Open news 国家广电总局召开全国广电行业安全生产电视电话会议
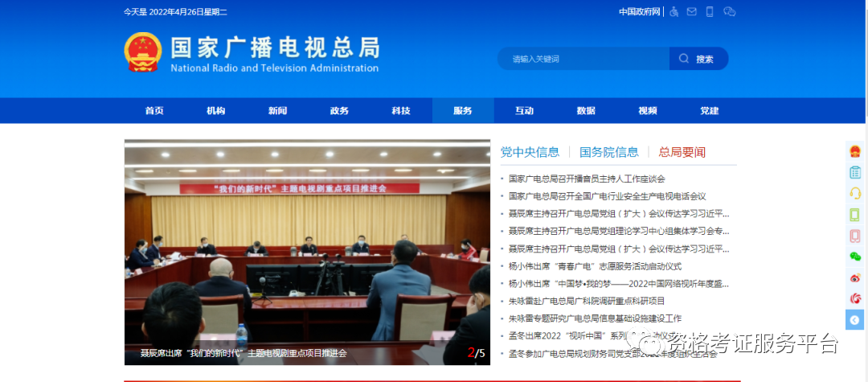 (608, 196)
